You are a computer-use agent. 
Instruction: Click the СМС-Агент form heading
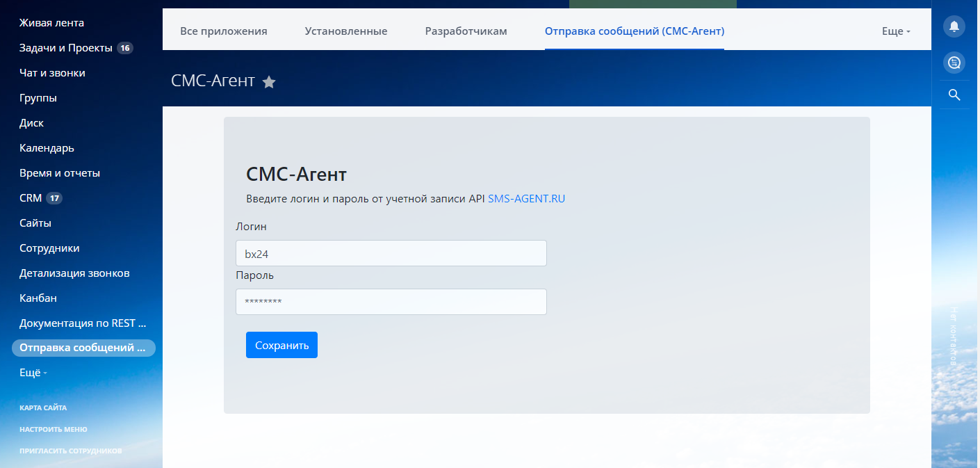(297, 174)
